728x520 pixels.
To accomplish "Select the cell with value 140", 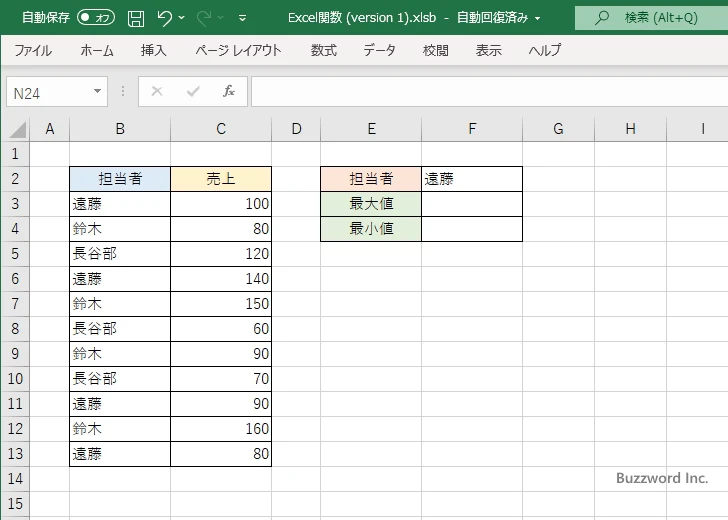I will (221, 279).
